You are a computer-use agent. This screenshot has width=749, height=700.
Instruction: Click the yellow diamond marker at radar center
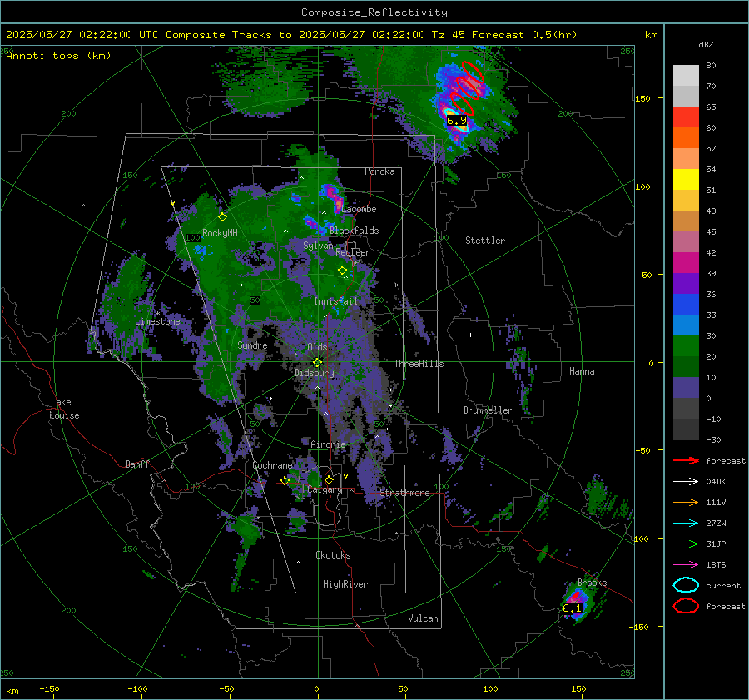point(317,363)
